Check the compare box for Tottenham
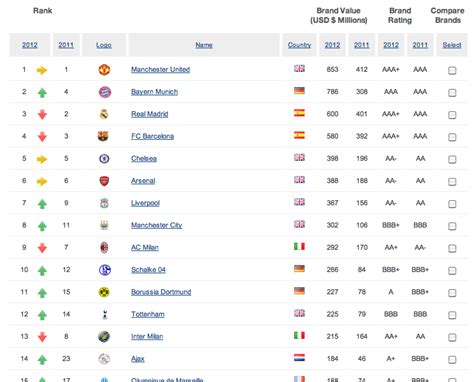 pos(452,315)
